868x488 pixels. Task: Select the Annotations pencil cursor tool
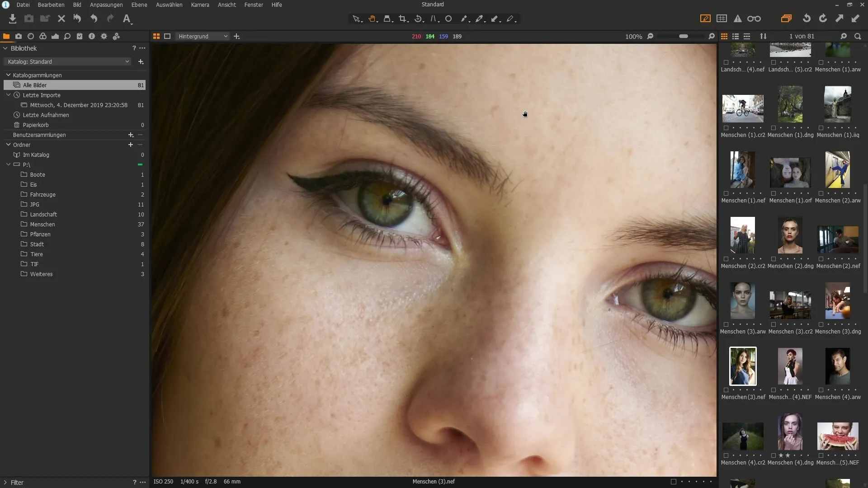click(x=511, y=19)
